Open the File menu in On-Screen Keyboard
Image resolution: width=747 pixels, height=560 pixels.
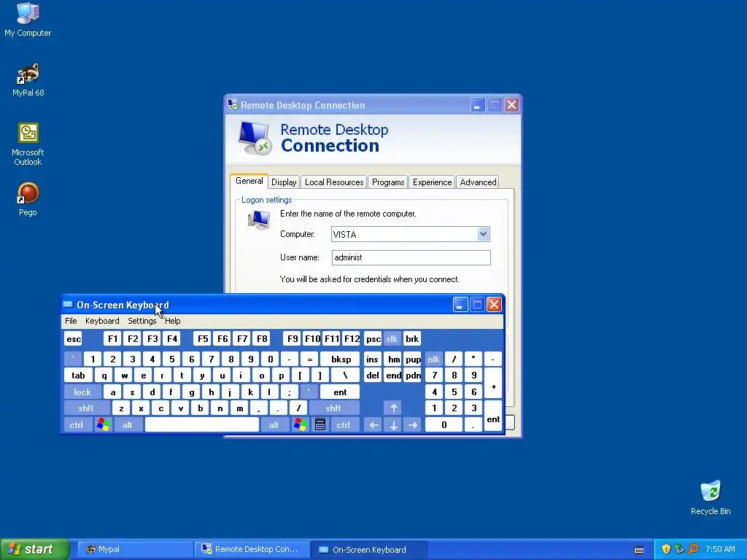[71, 321]
